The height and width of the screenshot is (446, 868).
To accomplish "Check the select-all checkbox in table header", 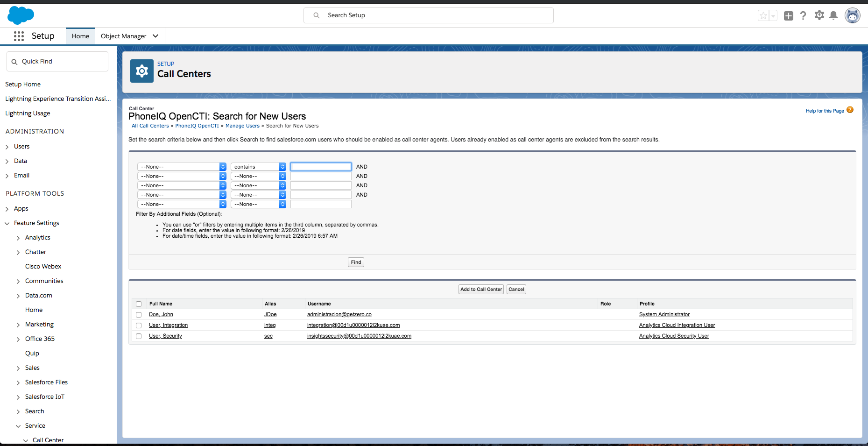I will (x=139, y=304).
